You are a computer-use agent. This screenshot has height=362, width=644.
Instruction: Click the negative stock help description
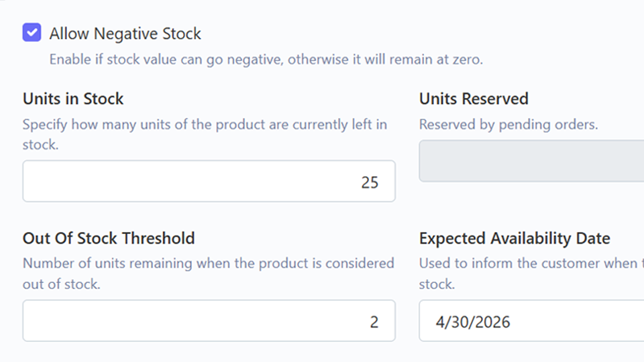click(266, 60)
